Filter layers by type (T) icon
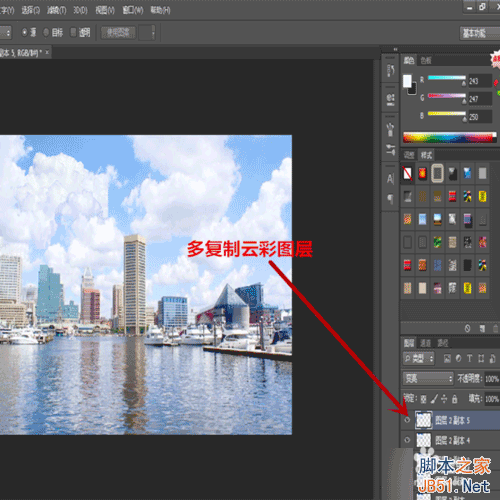The height and width of the screenshot is (500, 500). [470, 358]
